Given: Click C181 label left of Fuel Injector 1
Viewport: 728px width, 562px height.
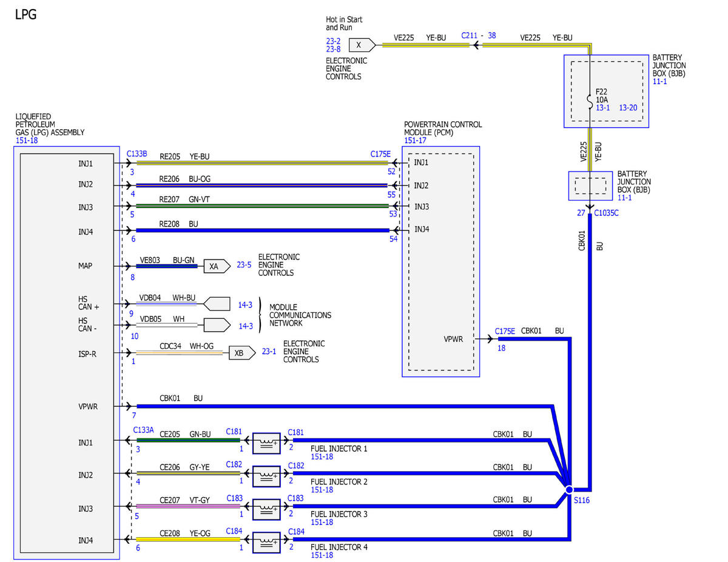Looking at the screenshot, I should [234, 432].
